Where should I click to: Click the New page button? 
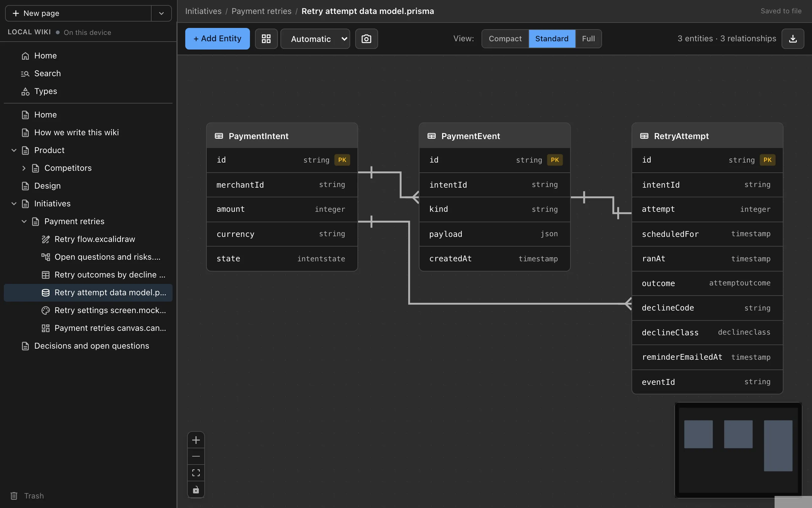click(x=79, y=13)
